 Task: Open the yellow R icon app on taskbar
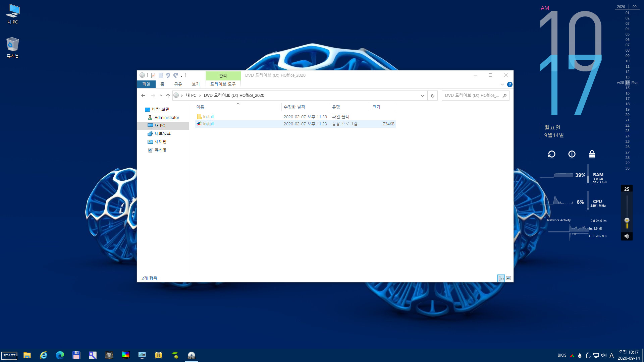tap(159, 355)
